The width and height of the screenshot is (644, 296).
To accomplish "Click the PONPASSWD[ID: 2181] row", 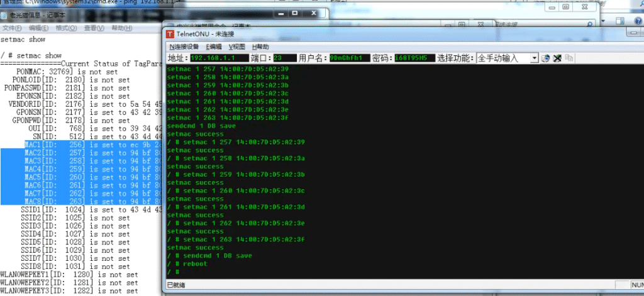I will point(67,88).
